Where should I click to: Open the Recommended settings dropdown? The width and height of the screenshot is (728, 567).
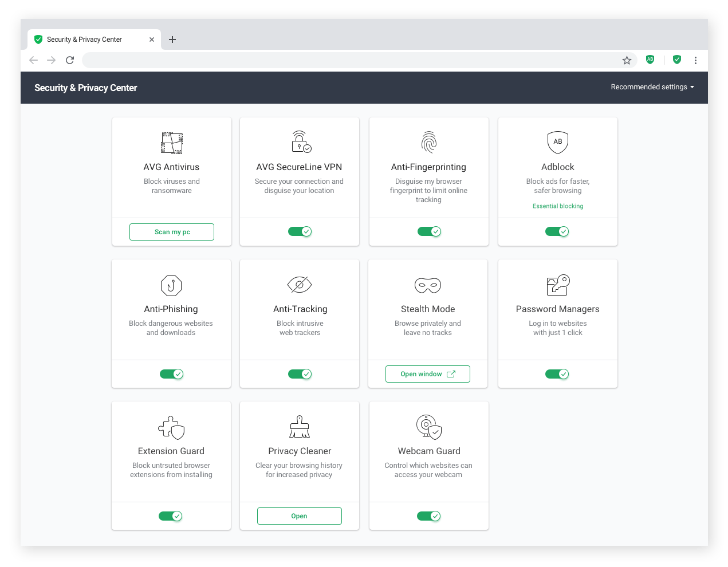[652, 87]
